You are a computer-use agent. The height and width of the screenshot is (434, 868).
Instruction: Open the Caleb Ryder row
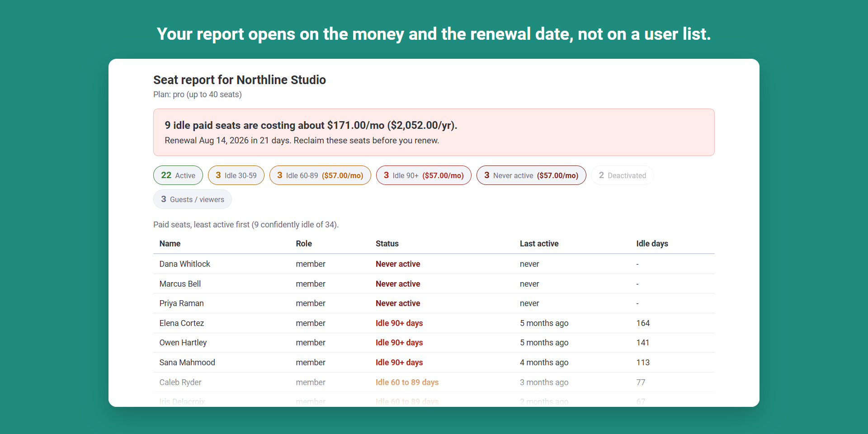434,382
